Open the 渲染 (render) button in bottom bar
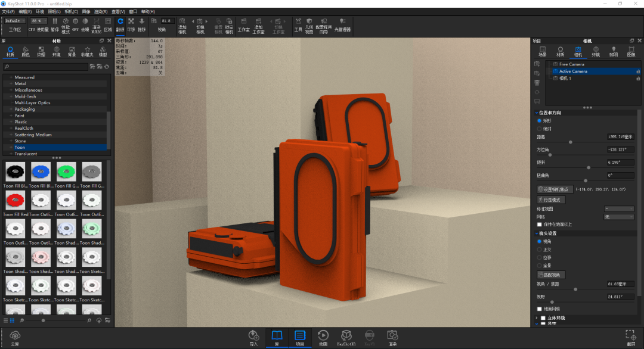This screenshot has height=349, width=644. (x=392, y=337)
